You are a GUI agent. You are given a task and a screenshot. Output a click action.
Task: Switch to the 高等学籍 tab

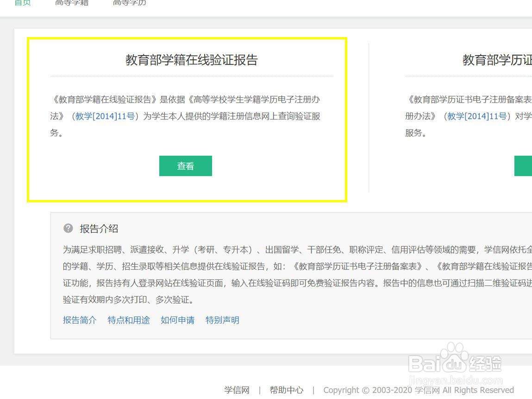click(71, 3)
